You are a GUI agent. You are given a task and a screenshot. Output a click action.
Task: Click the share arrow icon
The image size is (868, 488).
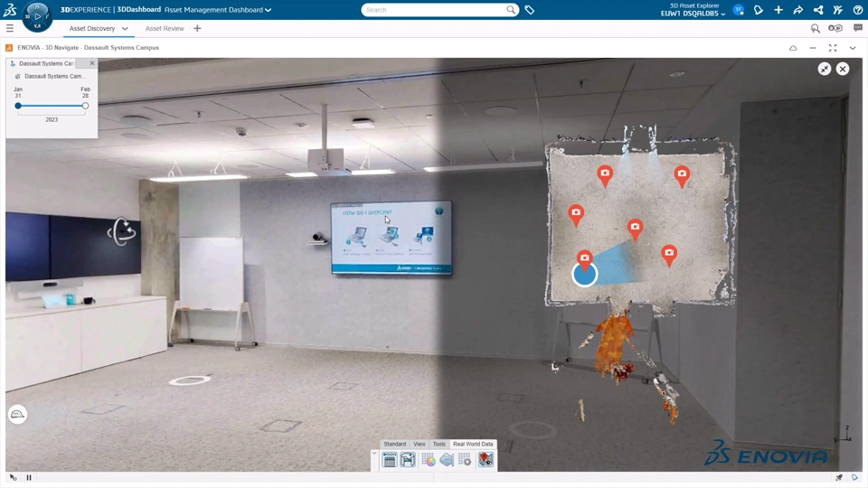798,9
